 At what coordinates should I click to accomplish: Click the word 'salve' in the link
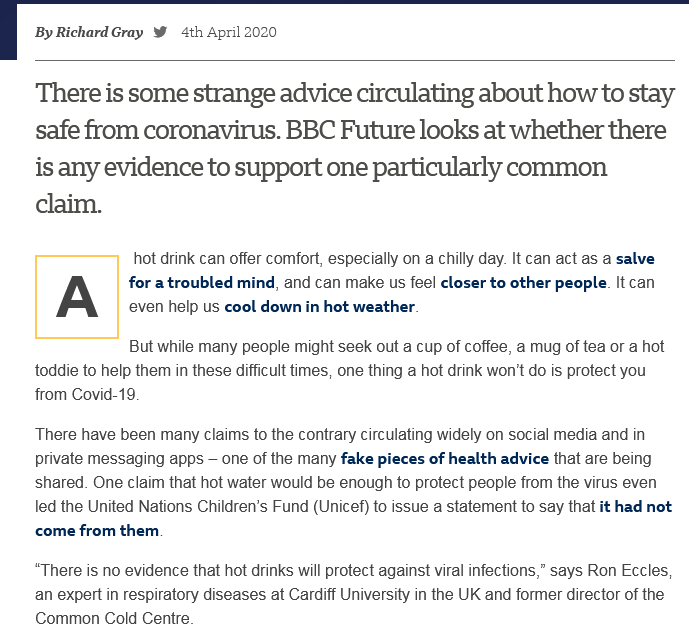[x=635, y=259]
